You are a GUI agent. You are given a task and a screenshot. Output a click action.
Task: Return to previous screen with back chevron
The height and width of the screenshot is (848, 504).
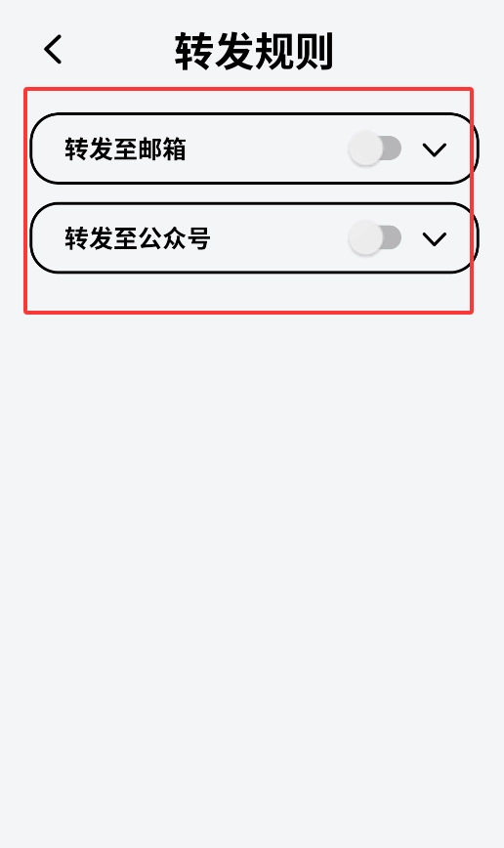[53, 49]
